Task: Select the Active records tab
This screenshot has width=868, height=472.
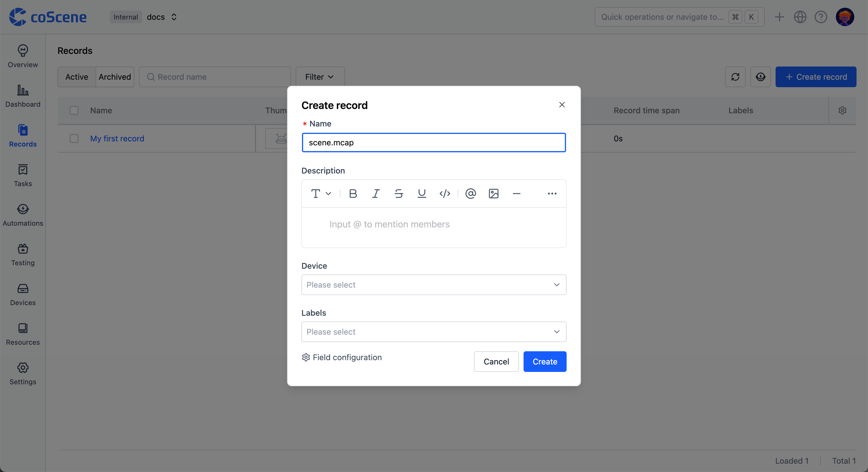Action: click(x=76, y=77)
